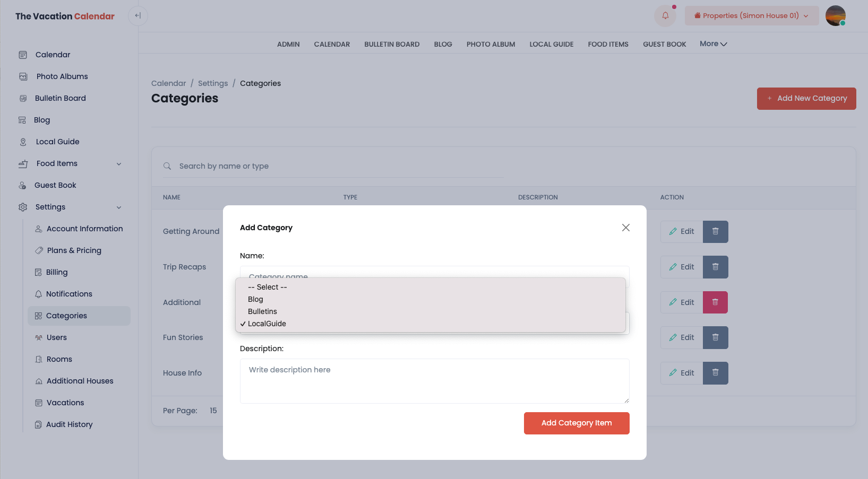Open the Properties (Simon House 01) dropdown
868x479 pixels.
(751, 16)
